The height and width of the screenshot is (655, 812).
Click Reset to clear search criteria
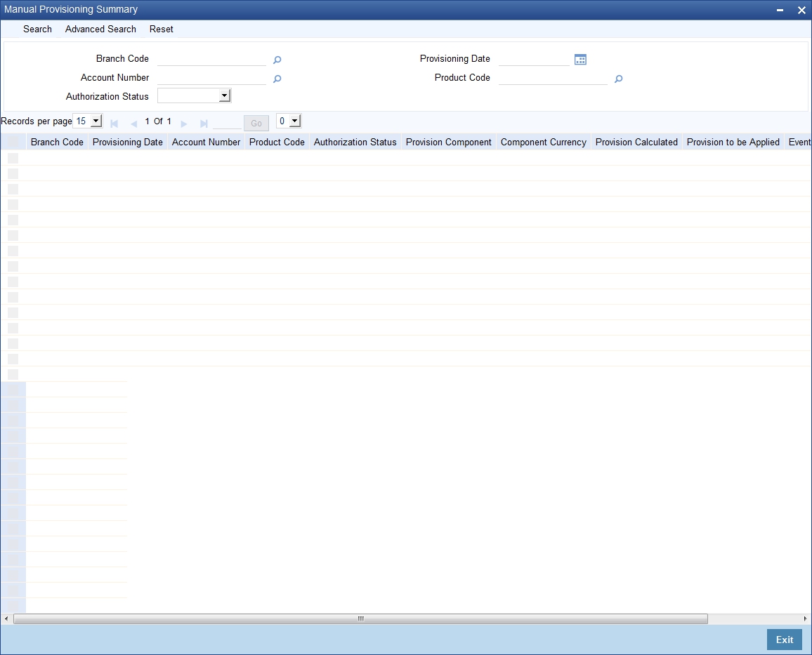[x=161, y=29]
